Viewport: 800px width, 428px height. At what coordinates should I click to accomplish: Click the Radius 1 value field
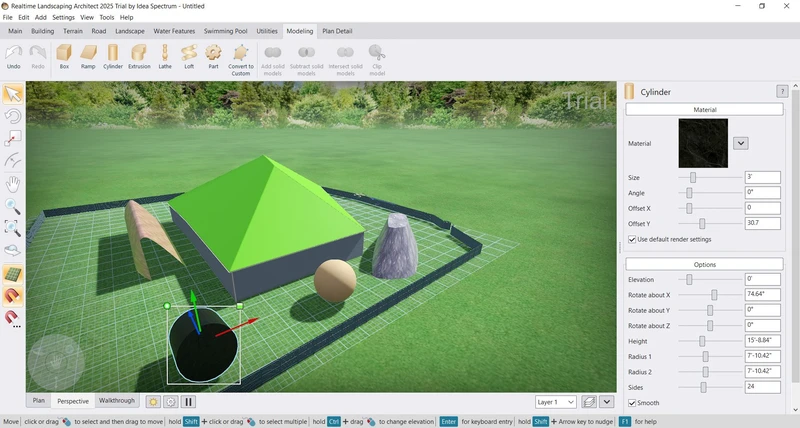tap(762, 356)
